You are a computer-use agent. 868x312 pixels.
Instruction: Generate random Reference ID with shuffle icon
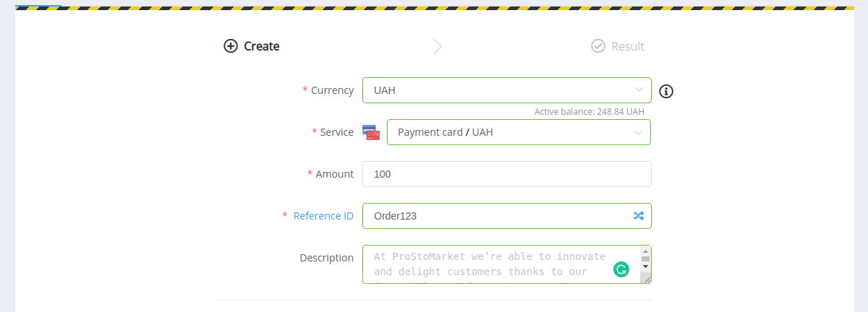pyautogui.click(x=639, y=215)
